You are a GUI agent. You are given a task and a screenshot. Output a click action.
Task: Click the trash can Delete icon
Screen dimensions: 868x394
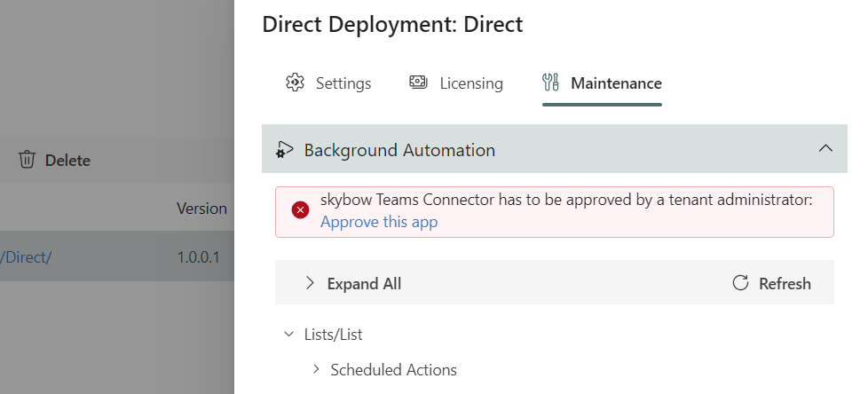coord(27,160)
